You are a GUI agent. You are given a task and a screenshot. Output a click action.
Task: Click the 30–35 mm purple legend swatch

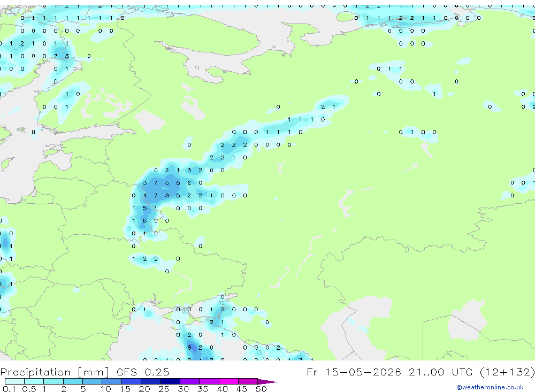tap(190, 381)
